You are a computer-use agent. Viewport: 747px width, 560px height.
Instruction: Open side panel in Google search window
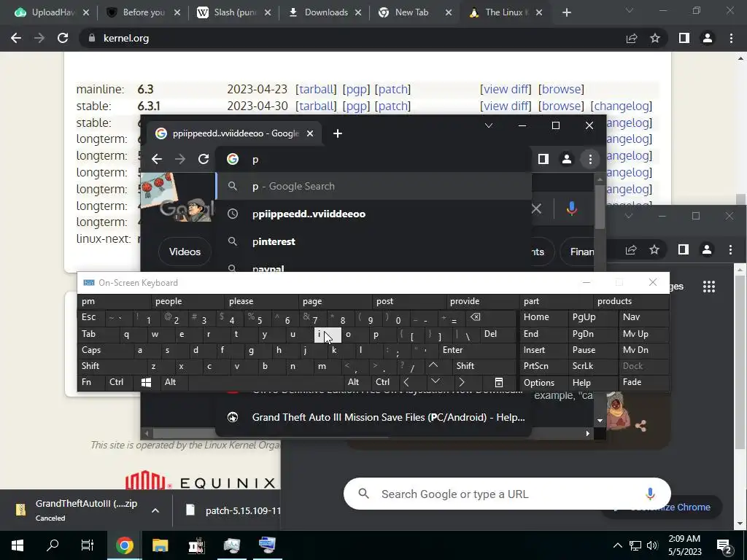click(543, 159)
